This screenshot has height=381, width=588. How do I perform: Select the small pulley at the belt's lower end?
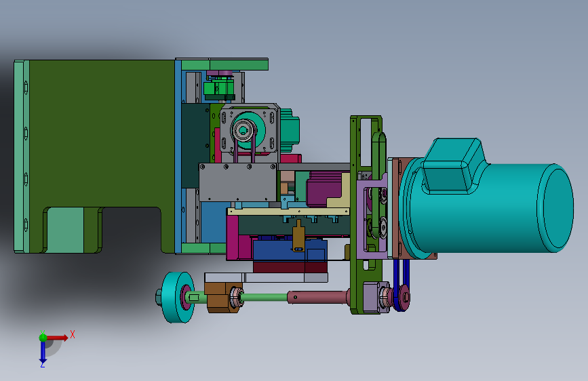pos(405,297)
